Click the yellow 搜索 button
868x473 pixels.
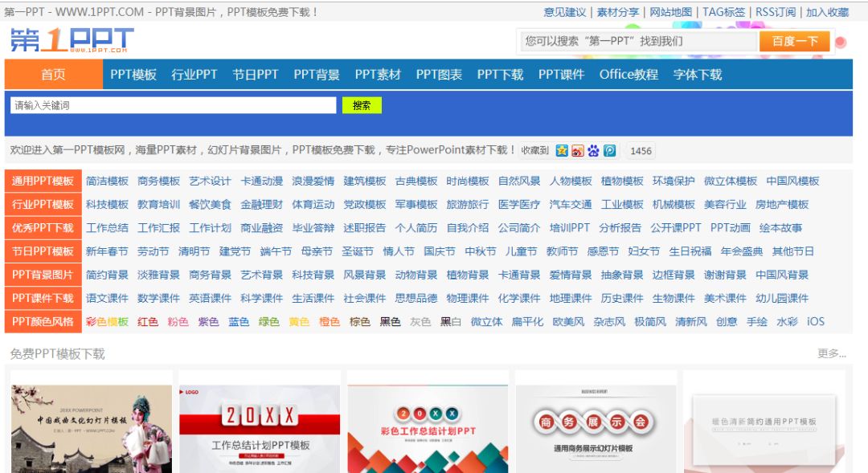coord(362,105)
